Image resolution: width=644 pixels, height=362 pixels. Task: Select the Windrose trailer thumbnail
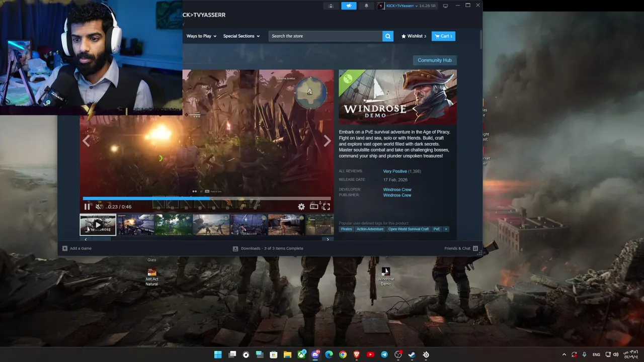(x=98, y=225)
